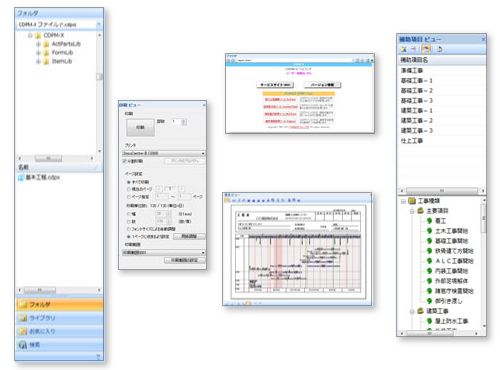
Task: Click the pink arrow icon in 補助項目ビュー toolbar
Action: 414,49
